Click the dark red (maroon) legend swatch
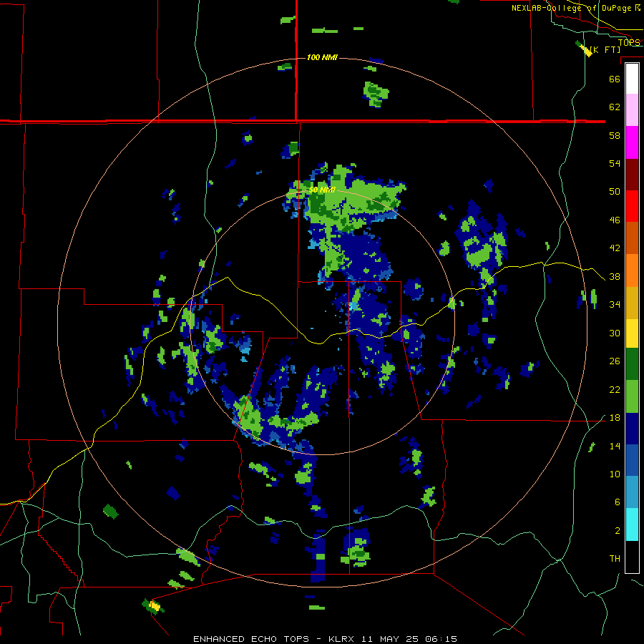644x644 pixels. pos(632,175)
